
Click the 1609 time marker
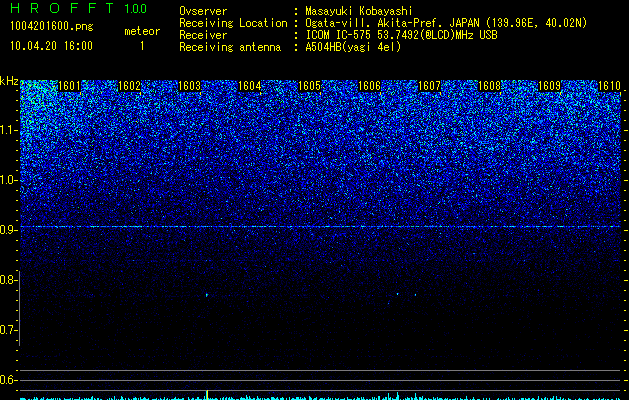tap(549, 86)
